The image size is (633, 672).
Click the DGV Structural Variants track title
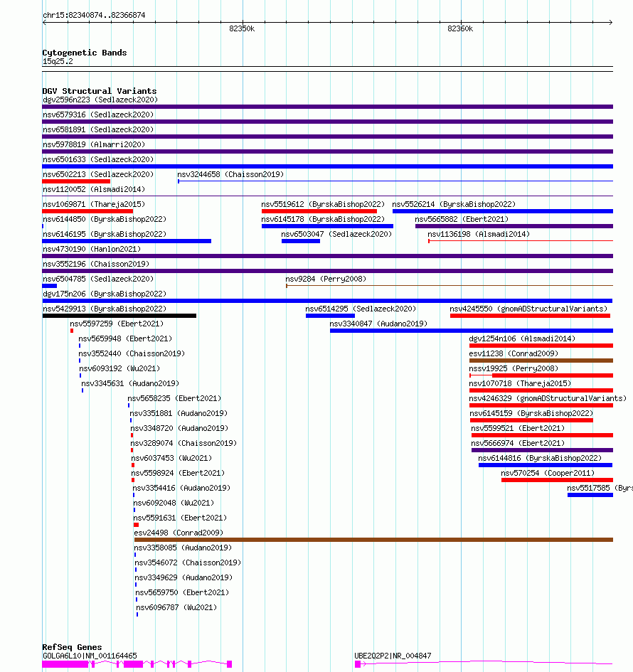point(100,91)
